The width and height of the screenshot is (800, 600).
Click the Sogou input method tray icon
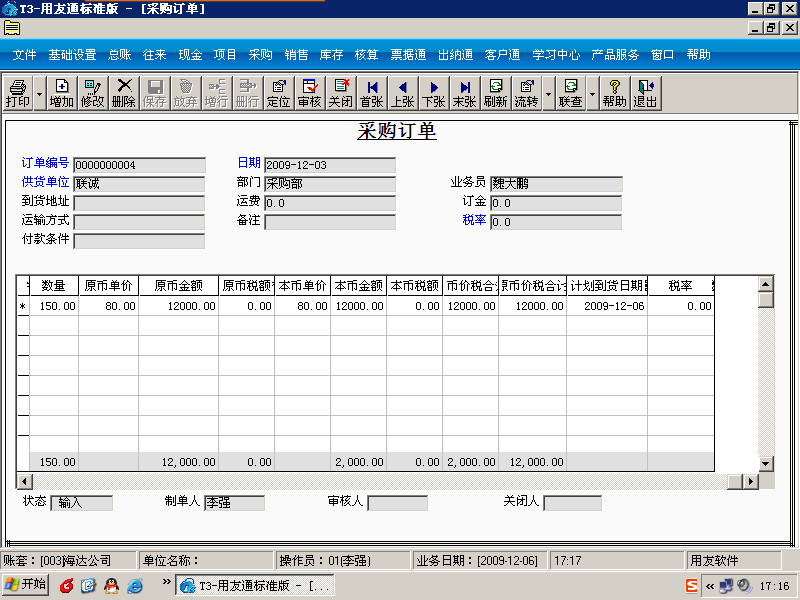(x=691, y=586)
